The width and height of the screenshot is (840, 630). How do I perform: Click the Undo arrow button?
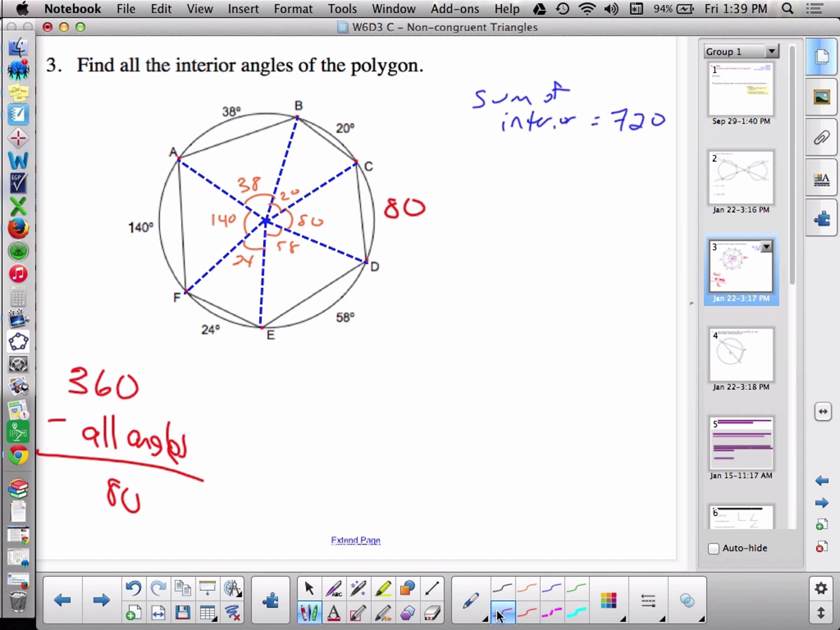(x=133, y=589)
